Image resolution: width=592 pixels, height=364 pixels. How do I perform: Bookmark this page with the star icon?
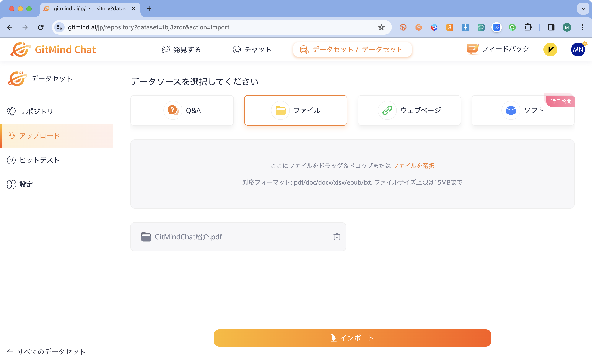click(381, 27)
